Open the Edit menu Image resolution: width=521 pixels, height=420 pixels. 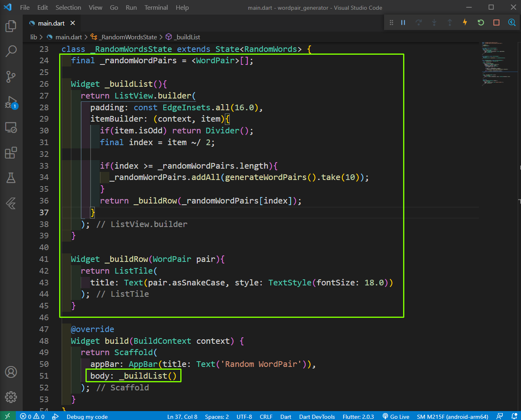click(43, 7)
